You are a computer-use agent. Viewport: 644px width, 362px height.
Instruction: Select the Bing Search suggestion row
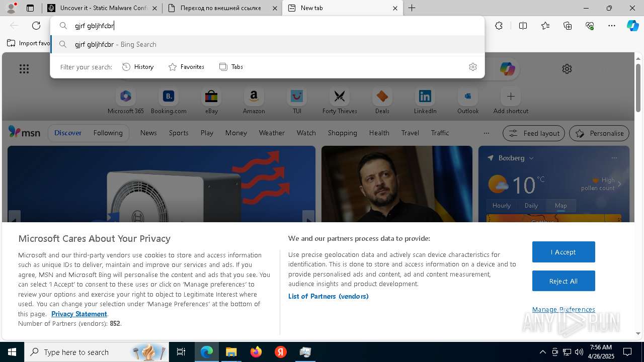pyautogui.click(x=268, y=44)
